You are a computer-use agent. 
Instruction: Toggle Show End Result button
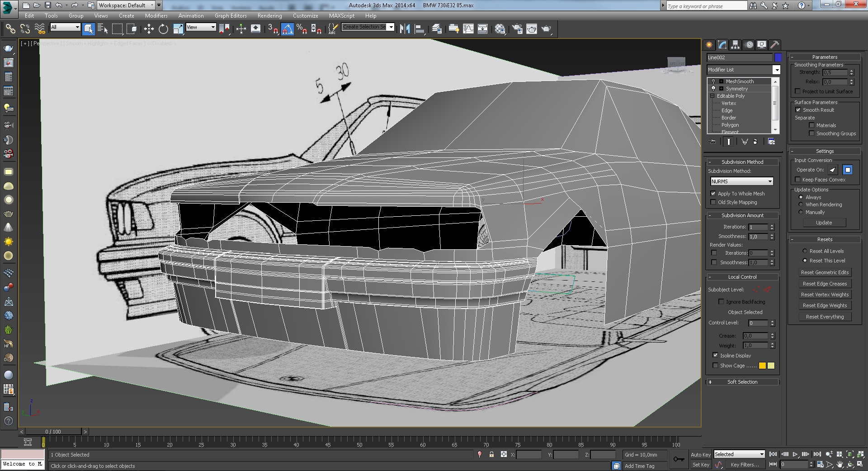pyautogui.click(x=728, y=142)
